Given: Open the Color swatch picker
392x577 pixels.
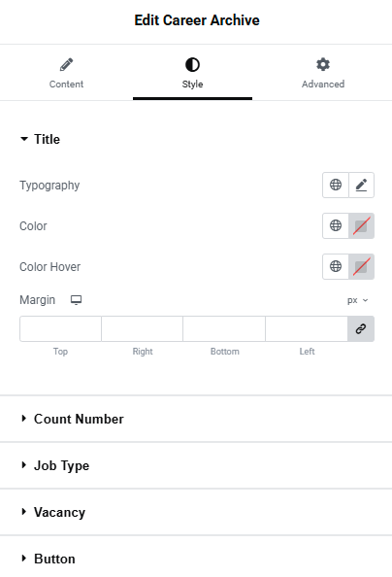Looking at the screenshot, I should click(x=362, y=225).
